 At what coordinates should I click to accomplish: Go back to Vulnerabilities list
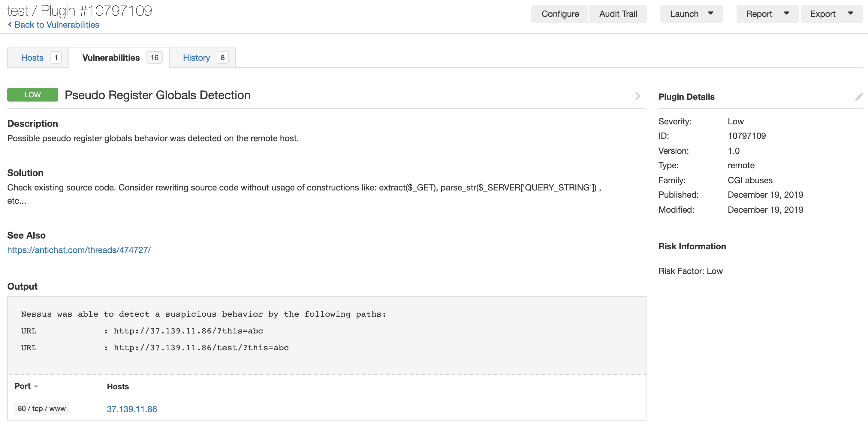tap(57, 25)
